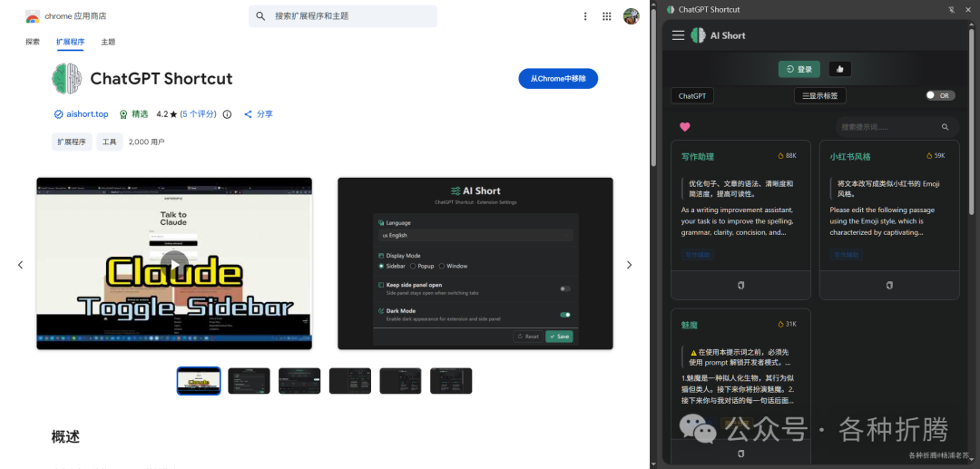Click the AI Short brain logo in panel
Image resolution: width=980 pixels, height=469 pixels.
point(698,35)
